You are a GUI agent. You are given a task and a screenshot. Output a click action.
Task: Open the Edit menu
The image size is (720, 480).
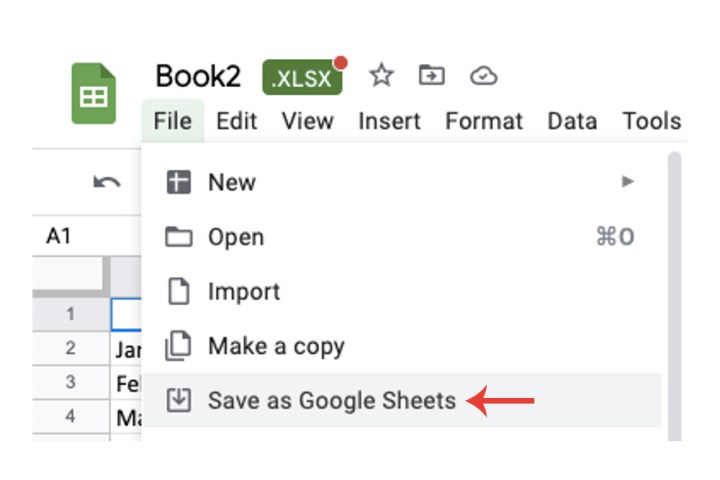(237, 121)
